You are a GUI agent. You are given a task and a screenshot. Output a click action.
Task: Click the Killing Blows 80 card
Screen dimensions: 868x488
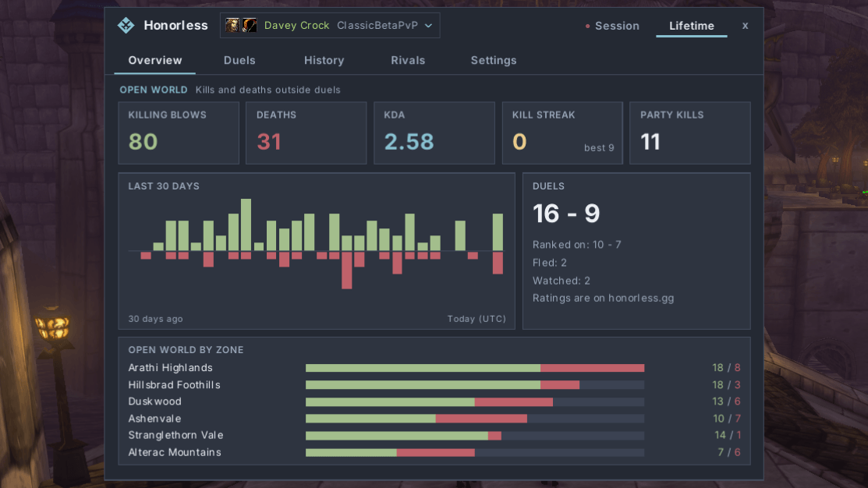(x=179, y=133)
